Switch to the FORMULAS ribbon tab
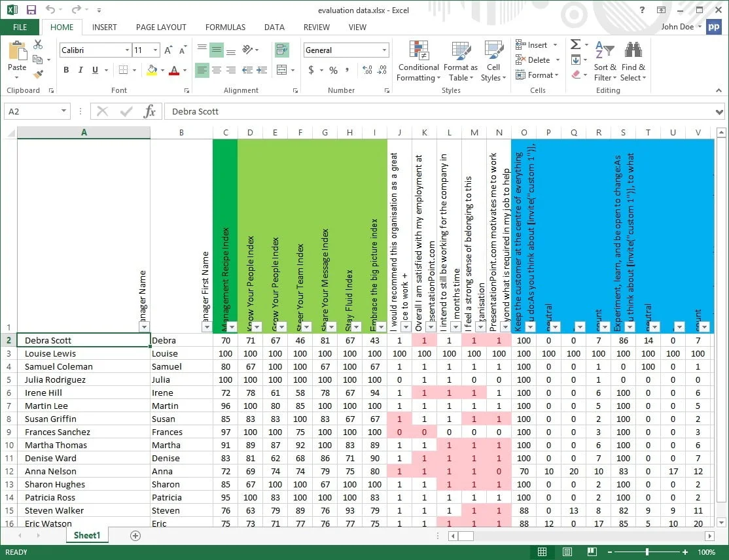Image resolution: width=729 pixels, height=560 pixels. [x=225, y=27]
